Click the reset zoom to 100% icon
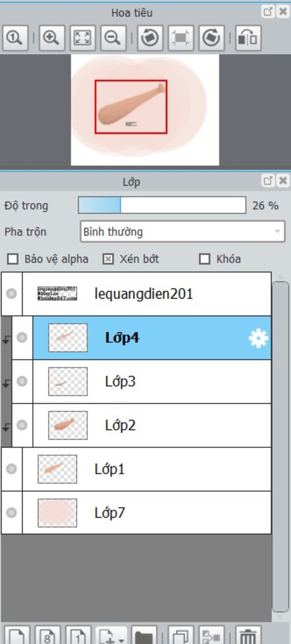The height and width of the screenshot is (644, 291). click(15, 38)
